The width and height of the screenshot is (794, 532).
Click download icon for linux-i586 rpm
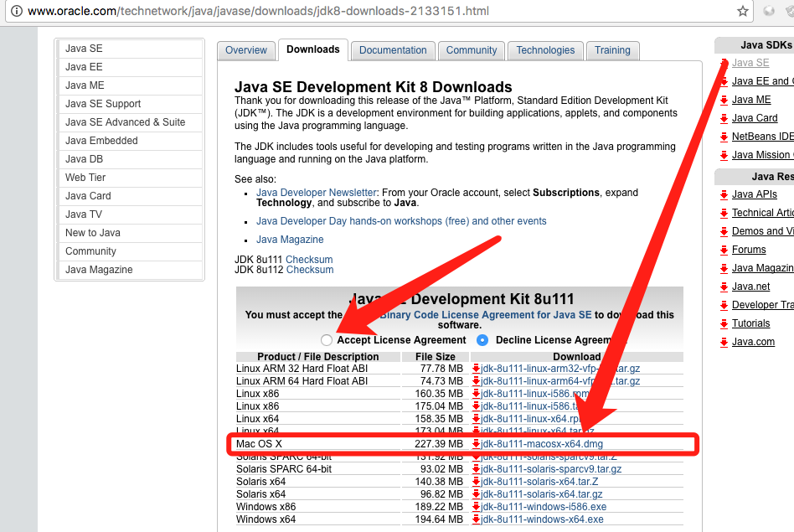pos(476,394)
